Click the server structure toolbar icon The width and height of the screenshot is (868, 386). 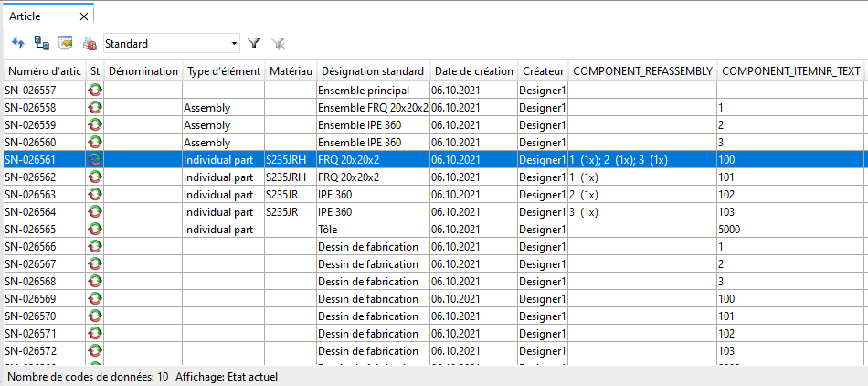point(41,43)
